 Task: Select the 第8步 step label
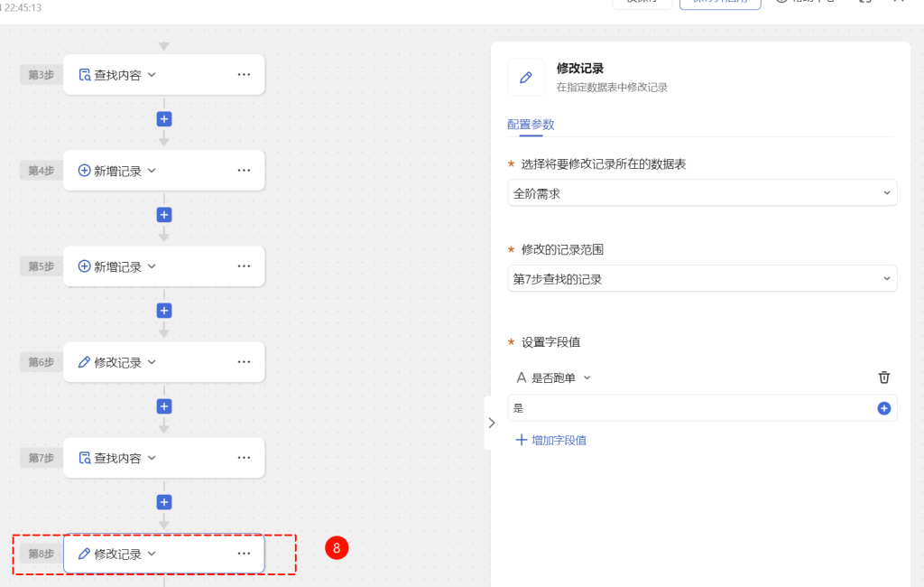pyautogui.click(x=42, y=554)
